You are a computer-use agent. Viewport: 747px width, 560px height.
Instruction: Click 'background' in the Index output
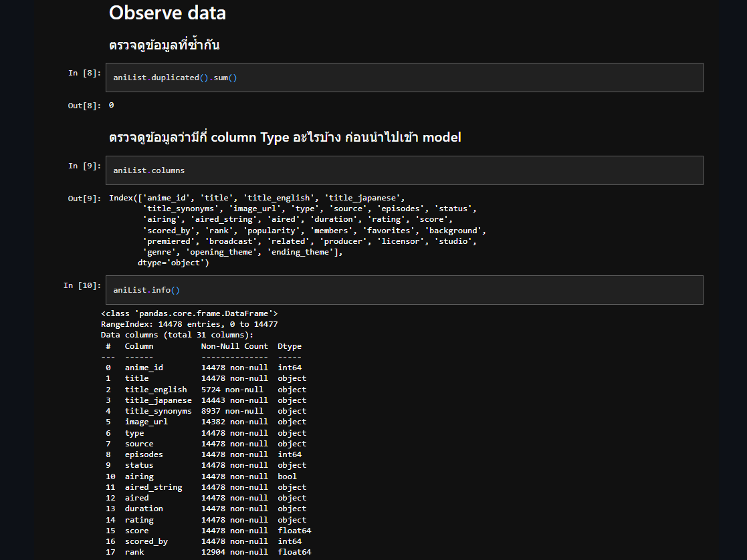click(453, 231)
